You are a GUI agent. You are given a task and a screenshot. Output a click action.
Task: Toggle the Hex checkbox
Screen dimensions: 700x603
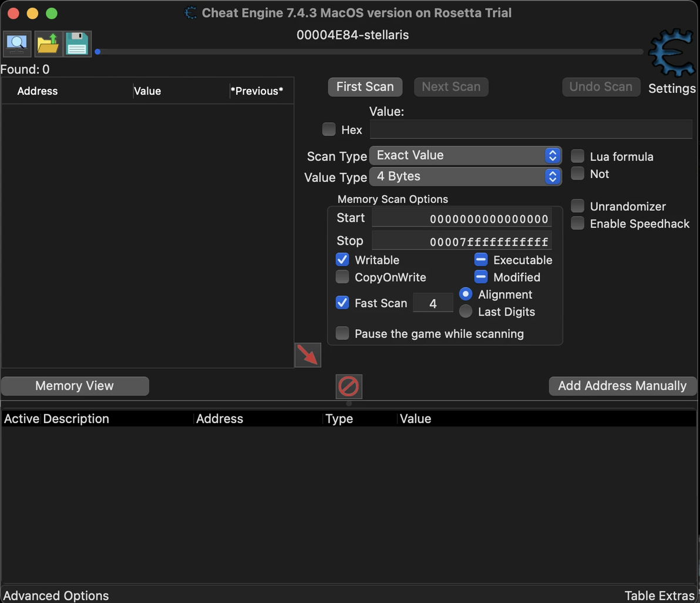329,129
